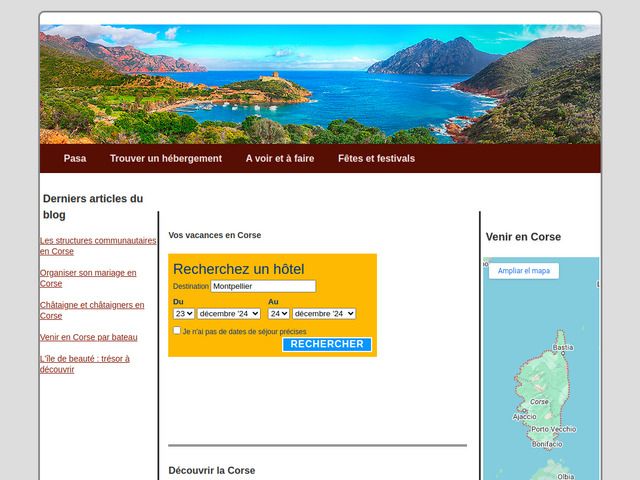Select the A voir et à faire menu
This screenshot has width=640, height=480.
278,159
